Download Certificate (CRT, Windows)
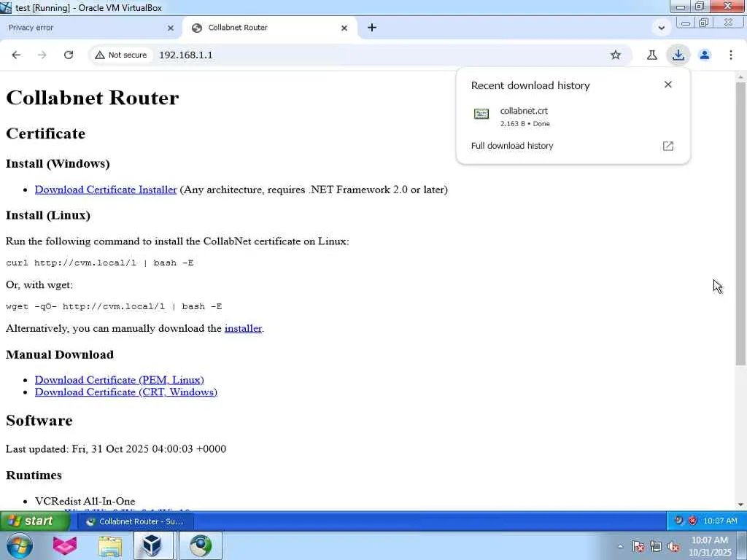The height and width of the screenshot is (560, 747). [x=125, y=392]
